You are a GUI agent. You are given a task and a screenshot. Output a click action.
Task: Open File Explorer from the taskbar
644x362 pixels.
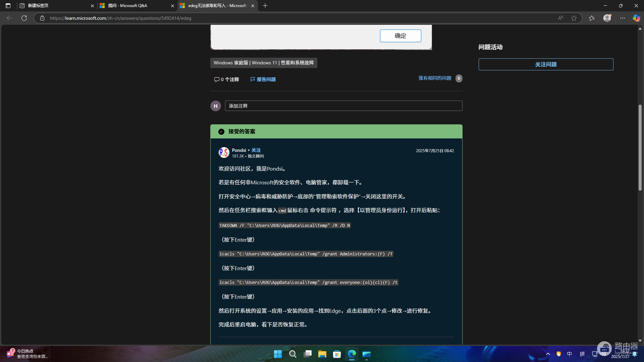pos(322,354)
